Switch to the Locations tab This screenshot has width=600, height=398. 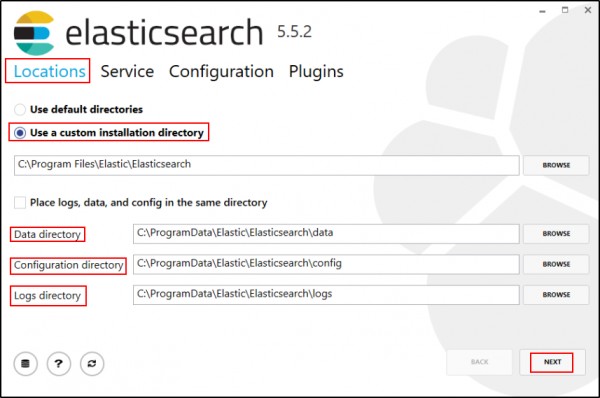point(49,72)
